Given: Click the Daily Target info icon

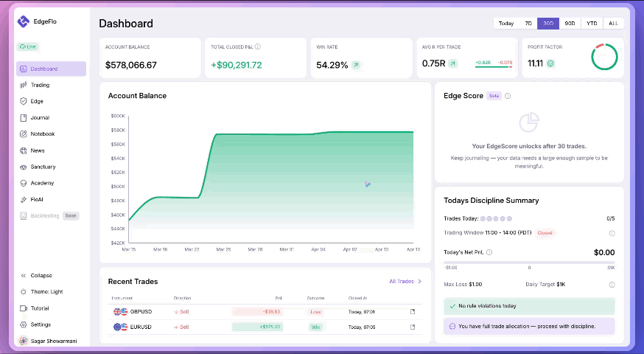Looking at the screenshot, I should click(x=612, y=285).
